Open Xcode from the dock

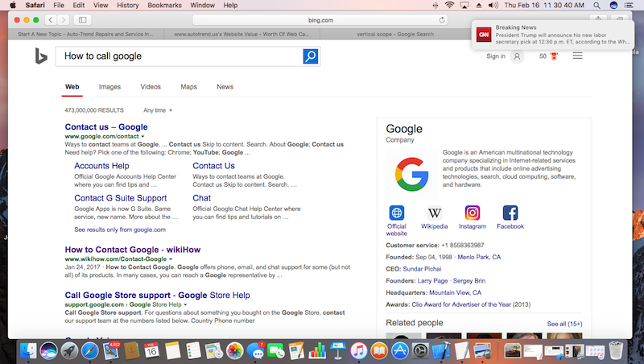coord(441,351)
